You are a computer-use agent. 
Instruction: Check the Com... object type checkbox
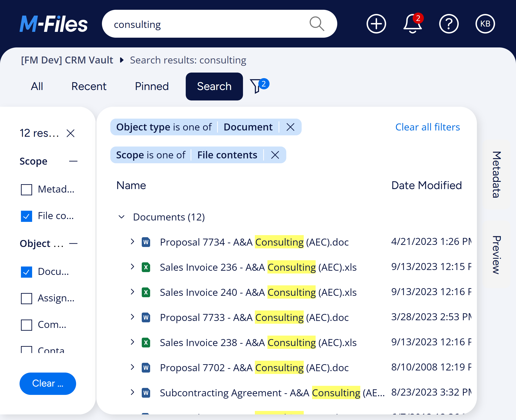(26, 325)
